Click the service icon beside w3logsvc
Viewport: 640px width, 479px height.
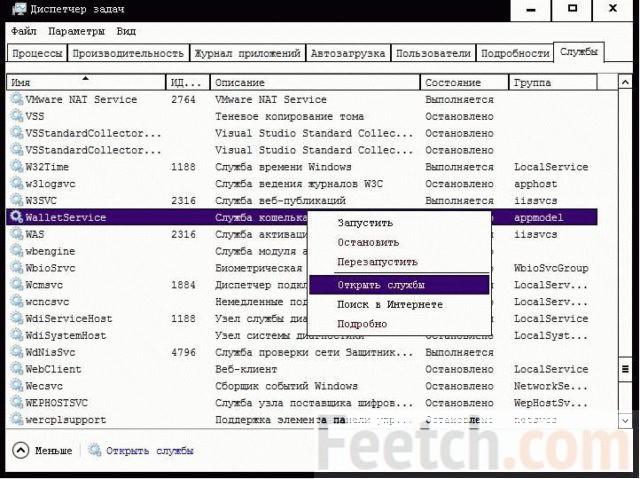click(x=17, y=183)
